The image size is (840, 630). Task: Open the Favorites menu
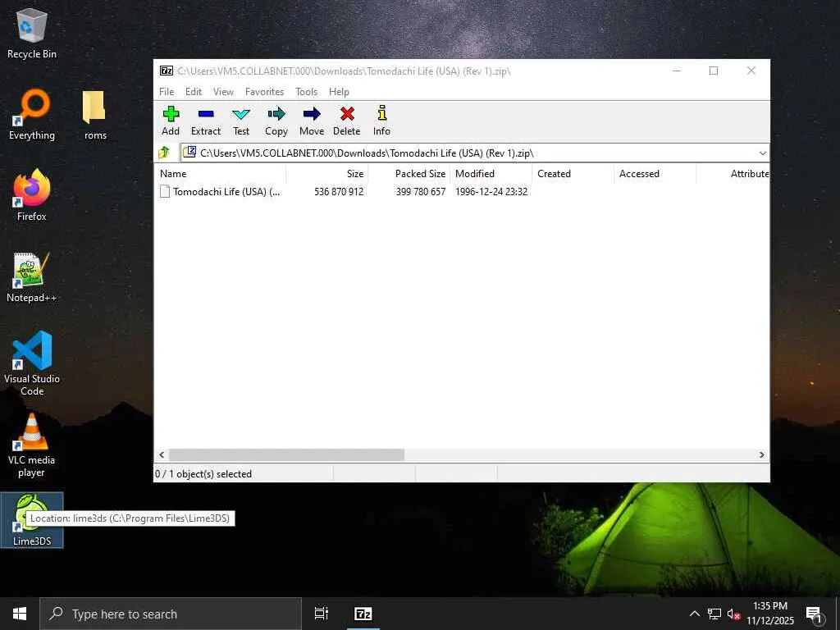[x=265, y=92]
